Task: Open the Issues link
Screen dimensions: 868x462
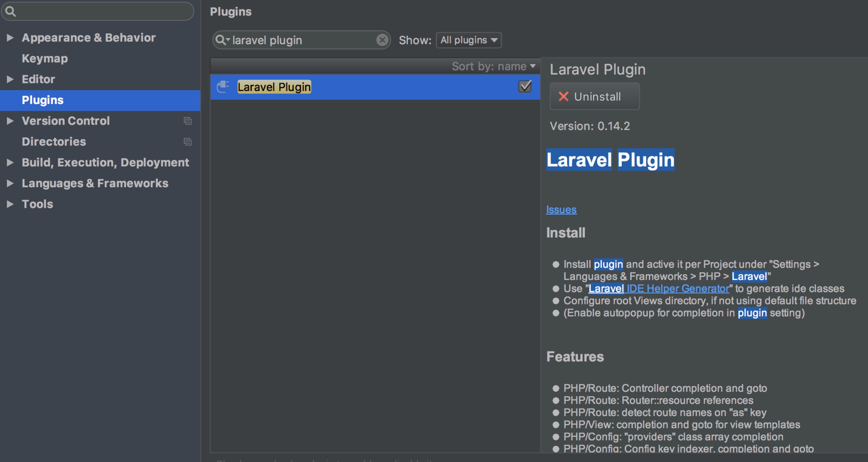Action: (561, 210)
